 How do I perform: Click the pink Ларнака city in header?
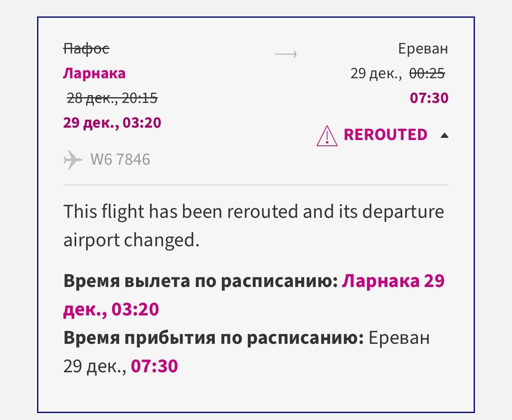pos(94,73)
